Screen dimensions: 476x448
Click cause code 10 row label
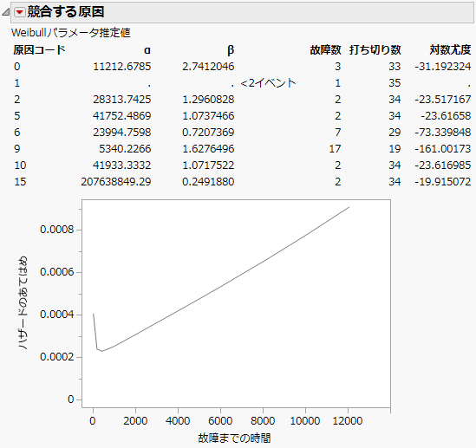[20, 165]
